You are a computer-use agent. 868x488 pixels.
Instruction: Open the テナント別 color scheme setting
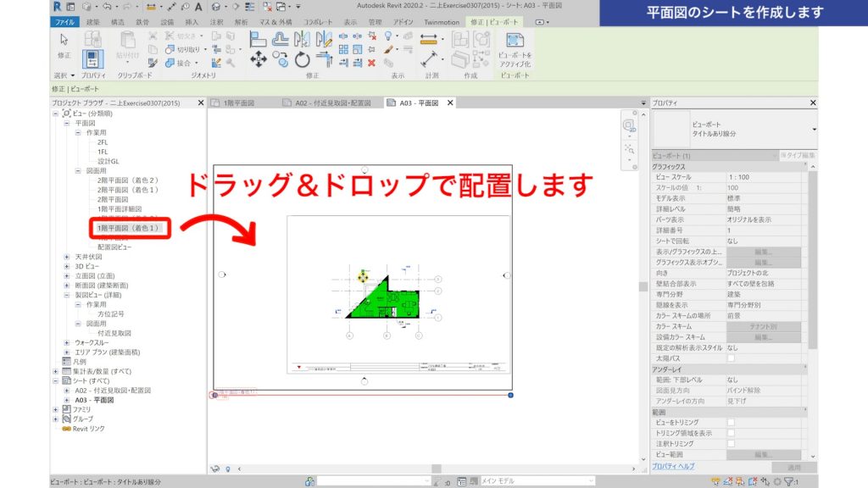coord(763,327)
